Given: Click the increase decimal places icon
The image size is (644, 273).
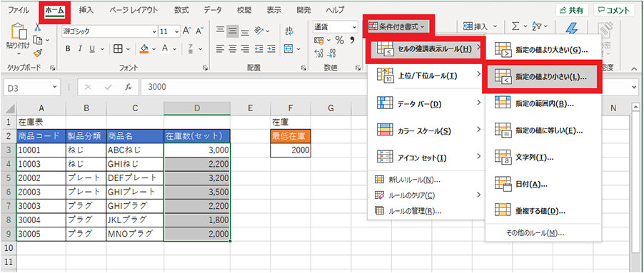Looking at the screenshot, I should click(x=319, y=53).
